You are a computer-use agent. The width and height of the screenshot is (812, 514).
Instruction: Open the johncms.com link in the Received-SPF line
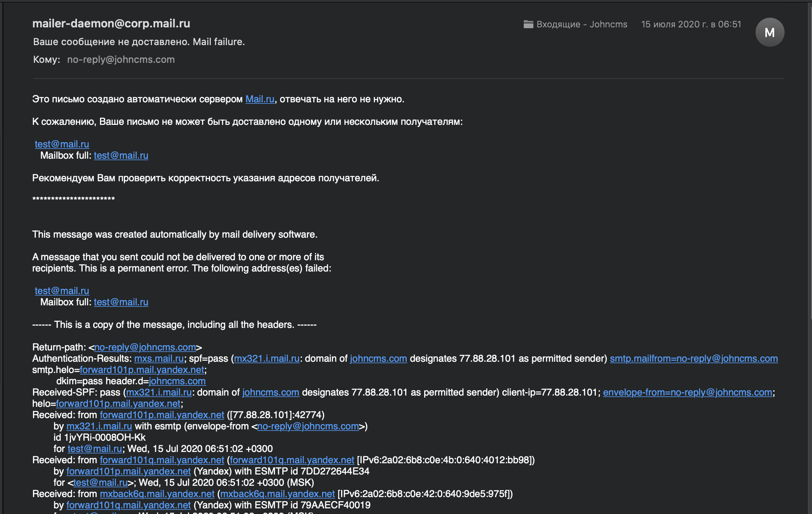[271, 392]
